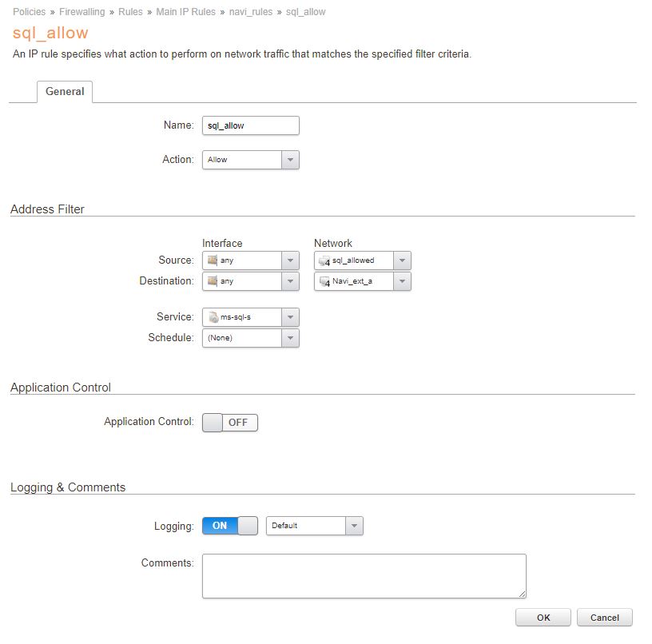
Task: Expand the Service ms-sql-s dropdown
Action: (251, 317)
